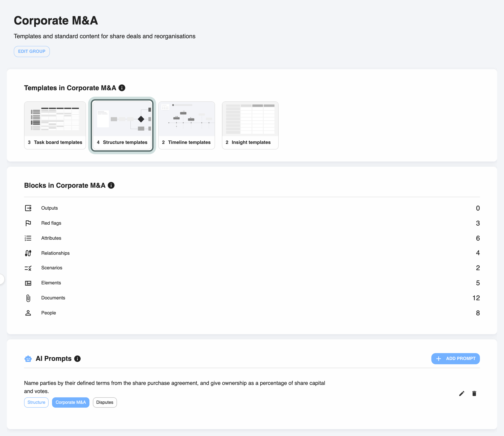Viewport: 504px width, 436px height.
Task: Click the Relationships connector icon
Action: (28, 253)
